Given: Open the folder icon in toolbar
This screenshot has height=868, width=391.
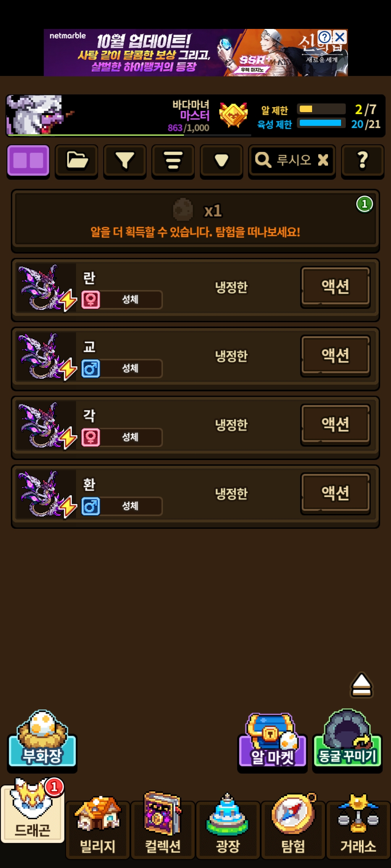Looking at the screenshot, I should [x=76, y=161].
